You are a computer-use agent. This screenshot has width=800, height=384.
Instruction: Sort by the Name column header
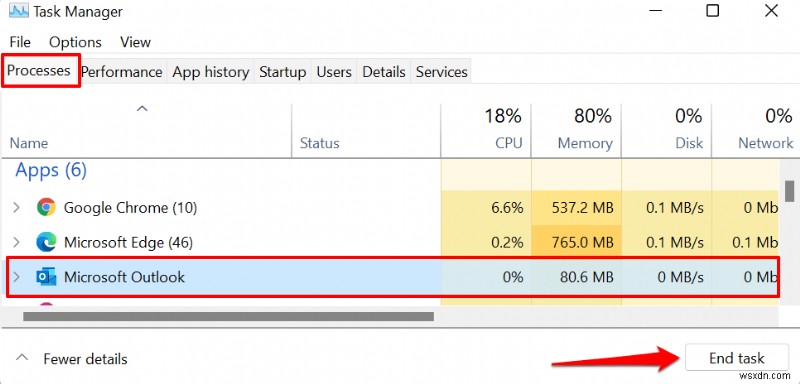tap(29, 143)
